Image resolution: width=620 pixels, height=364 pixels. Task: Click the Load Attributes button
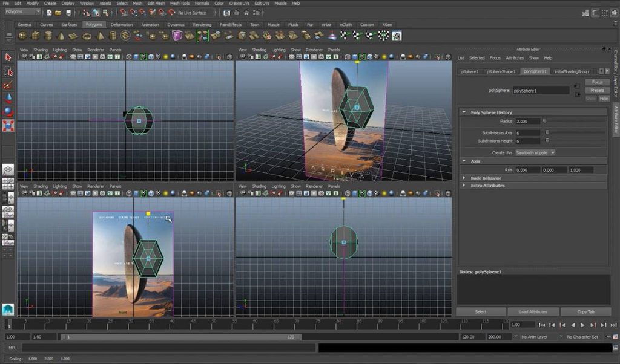click(x=533, y=312)
